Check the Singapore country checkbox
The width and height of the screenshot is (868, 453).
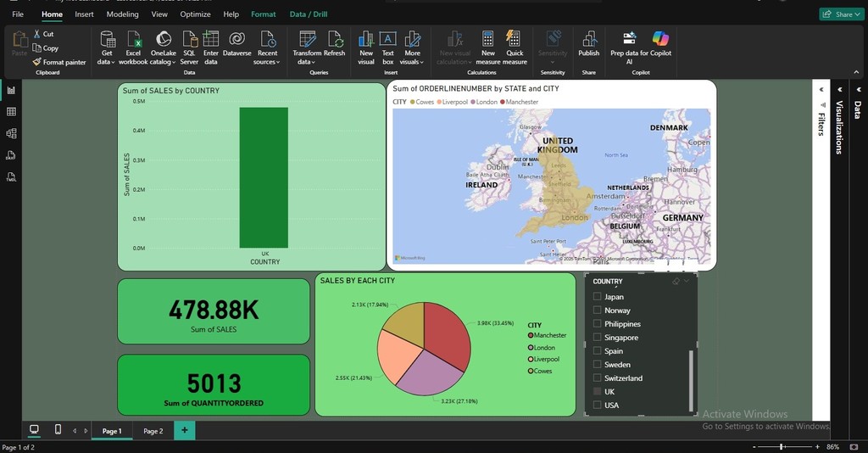coord(598,338)
